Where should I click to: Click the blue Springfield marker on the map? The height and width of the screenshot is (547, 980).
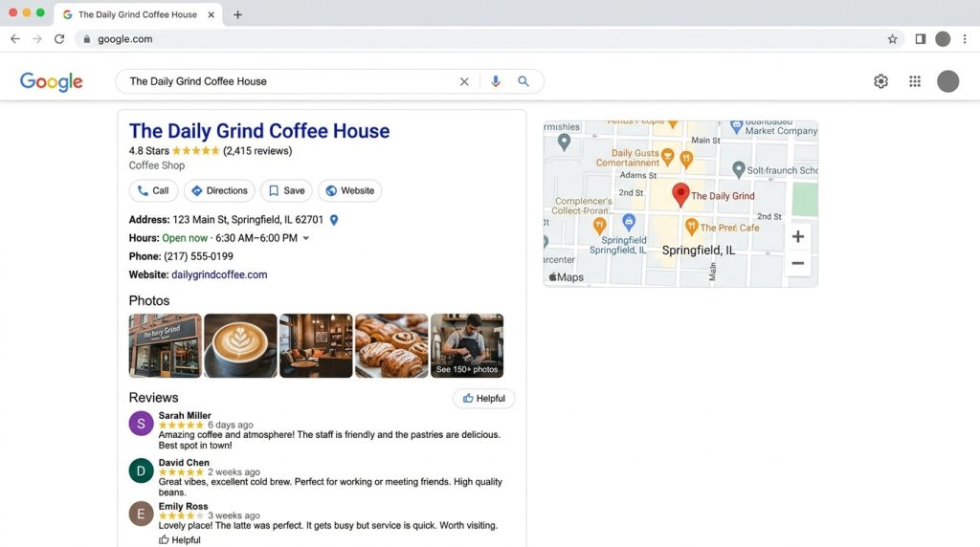click(629, 222)
